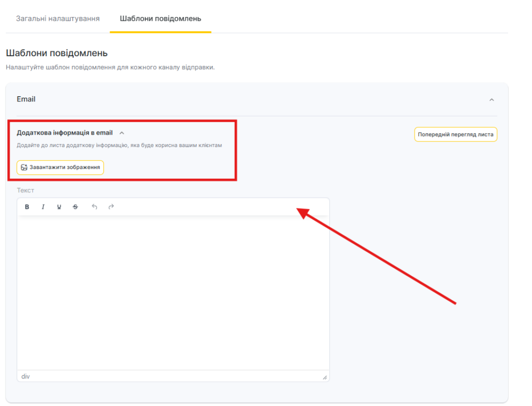
Task: Click inside the empty text editor area
Action: pos(173,291)
